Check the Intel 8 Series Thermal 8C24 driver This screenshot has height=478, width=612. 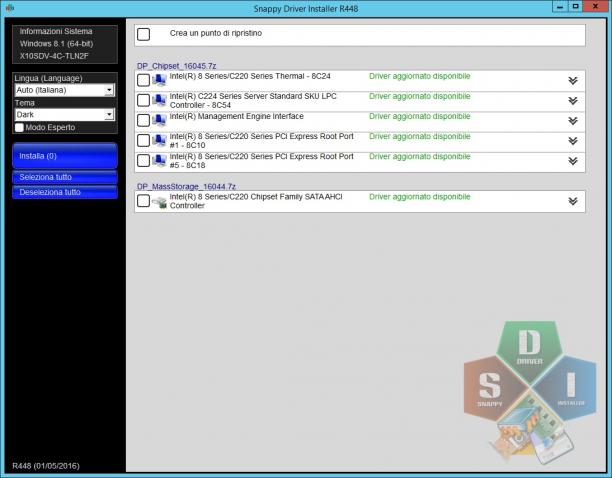click(x=143, y=80)
